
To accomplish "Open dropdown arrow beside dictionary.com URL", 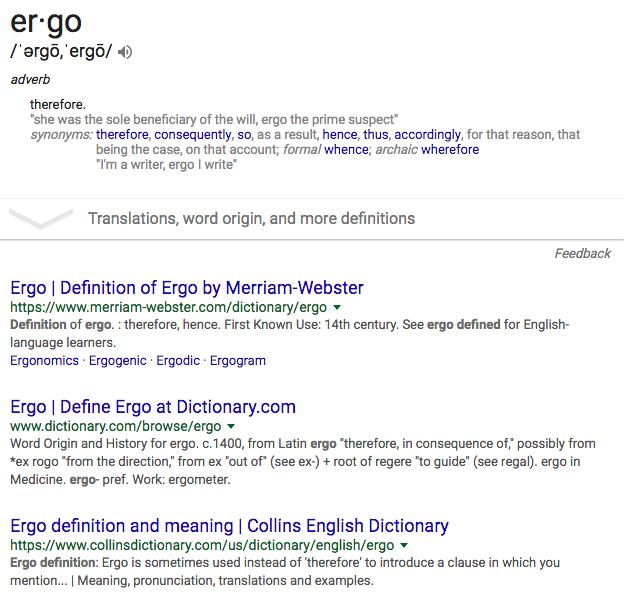I will [x=231, y=426].
